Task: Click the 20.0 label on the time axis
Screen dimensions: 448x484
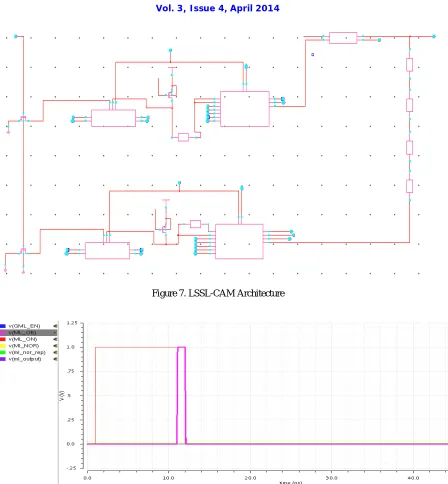Action: click(250, 478)
